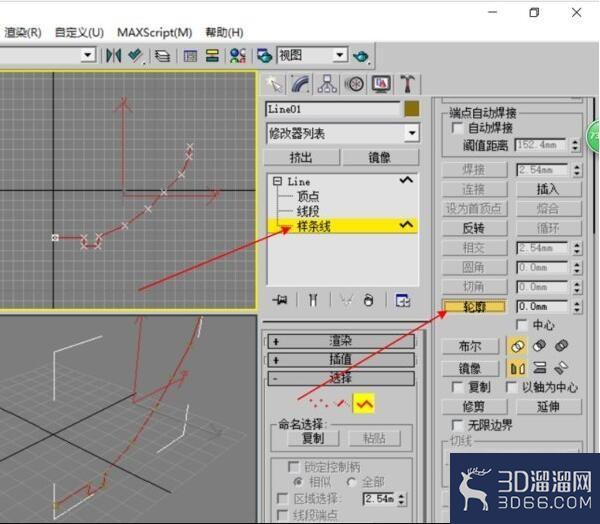
Task: Open the Schematic View icon
Action: 212,56
